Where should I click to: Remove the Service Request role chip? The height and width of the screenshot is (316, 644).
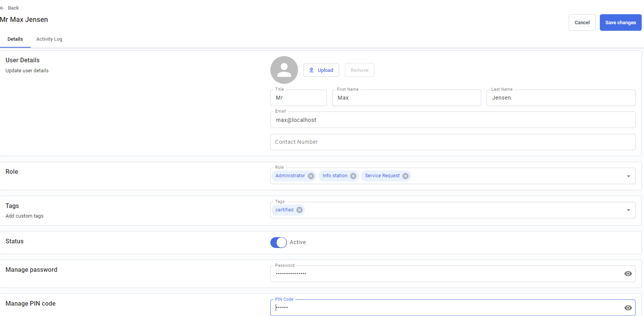406,176
